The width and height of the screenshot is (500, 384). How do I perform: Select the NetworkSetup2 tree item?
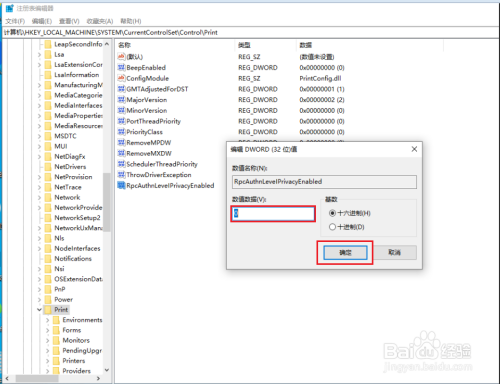(x=77, y=218)
